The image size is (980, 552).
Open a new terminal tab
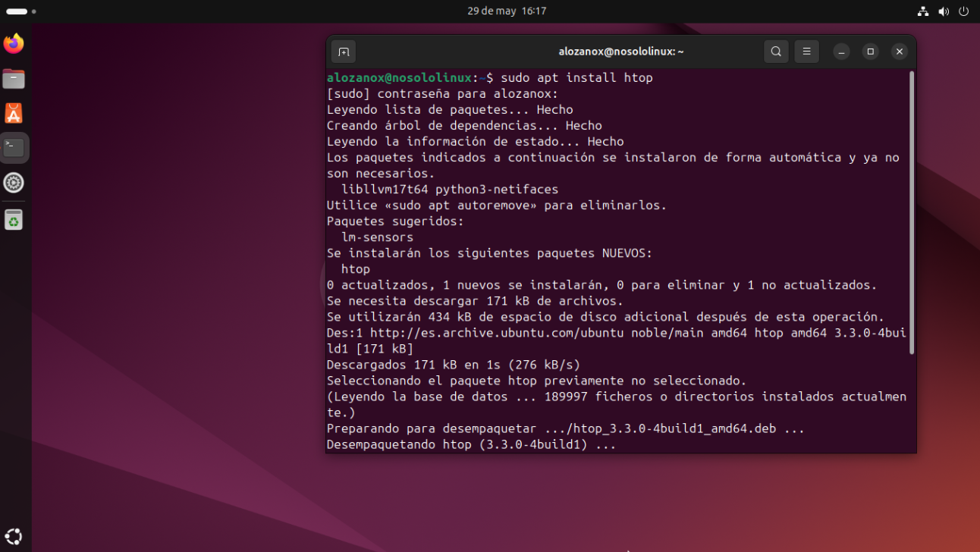pyautogui.click(x=344, y=52)
